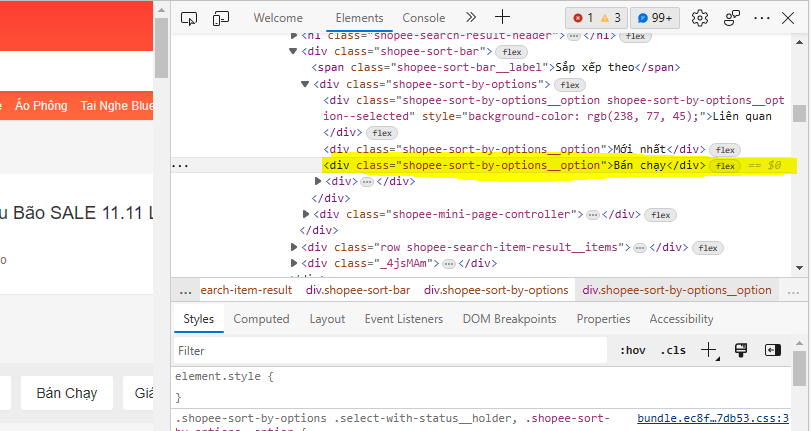Screen dimensions: 811x431
Task: Toggle rendering emulations paintbrush icon
Action: pos(741,350)
